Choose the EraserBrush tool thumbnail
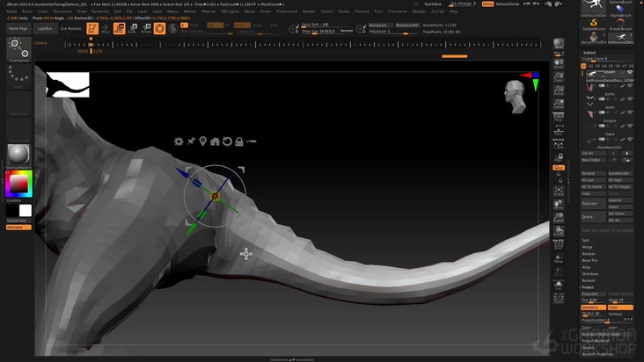The height and width of the screenshot is (362, 644). point(621,25)
